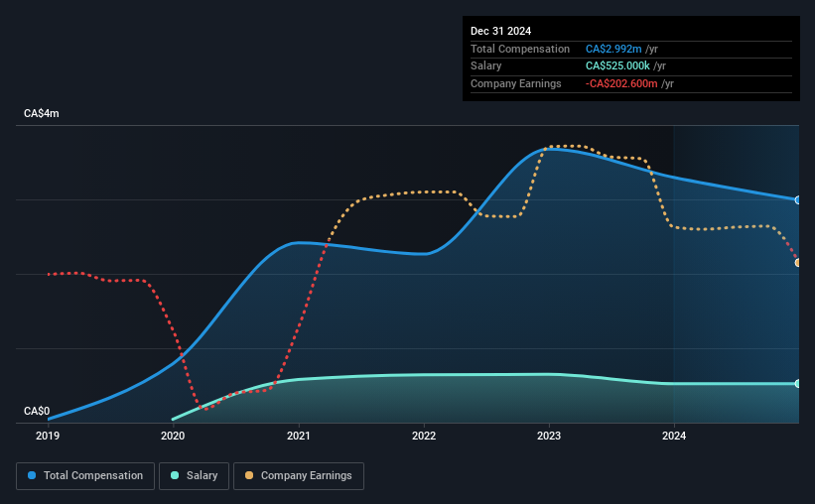
Task: Click the Dec 31 2024 tooltip date
Action: [501, 31]
